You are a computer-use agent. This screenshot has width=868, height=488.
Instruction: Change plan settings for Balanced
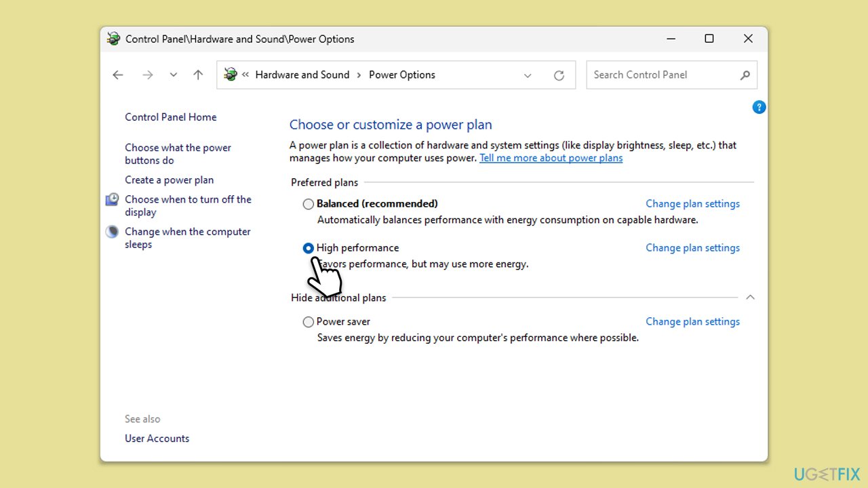click(692, 203)
